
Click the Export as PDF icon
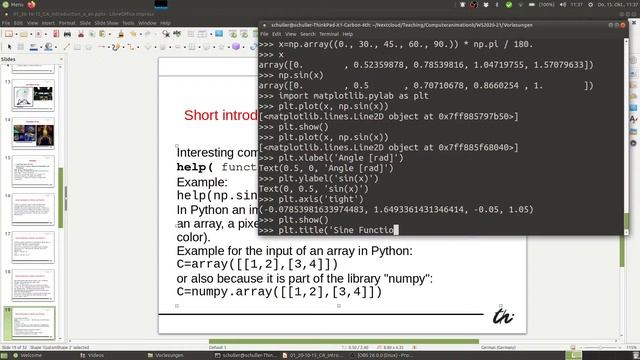point(56,34)
